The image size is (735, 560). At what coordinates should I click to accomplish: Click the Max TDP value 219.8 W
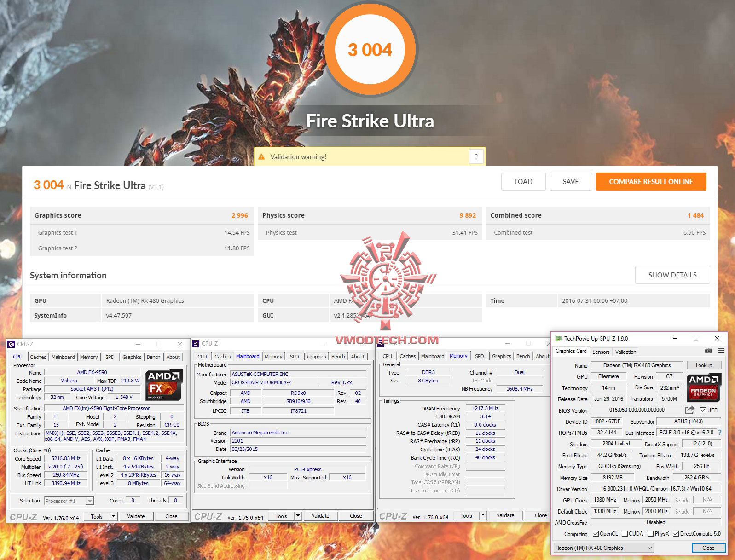(130, 381)
